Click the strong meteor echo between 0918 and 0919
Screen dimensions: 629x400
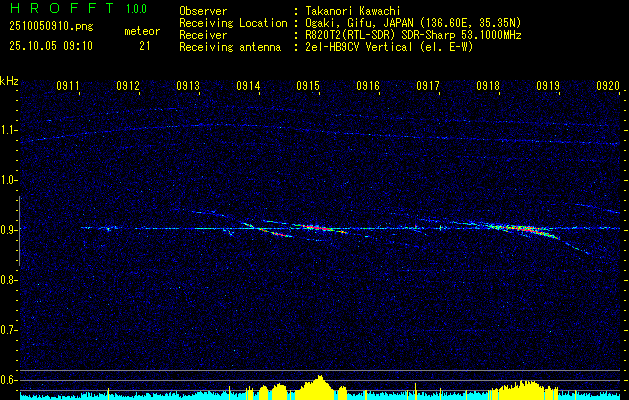pos(526,230)
